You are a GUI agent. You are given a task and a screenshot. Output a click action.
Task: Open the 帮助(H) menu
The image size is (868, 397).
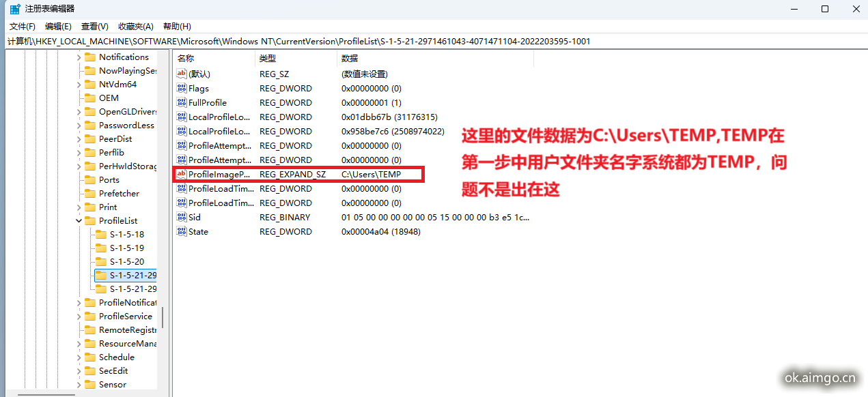point(177,27)
